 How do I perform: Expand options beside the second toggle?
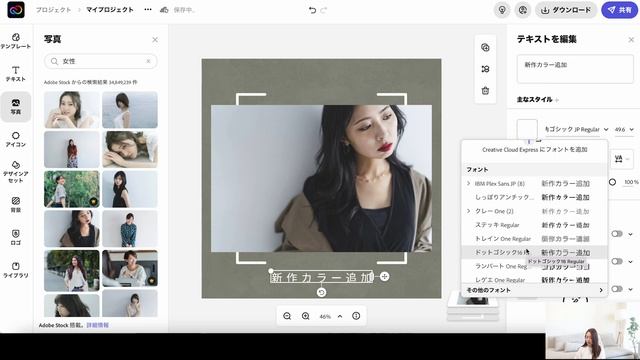(631, 261)
